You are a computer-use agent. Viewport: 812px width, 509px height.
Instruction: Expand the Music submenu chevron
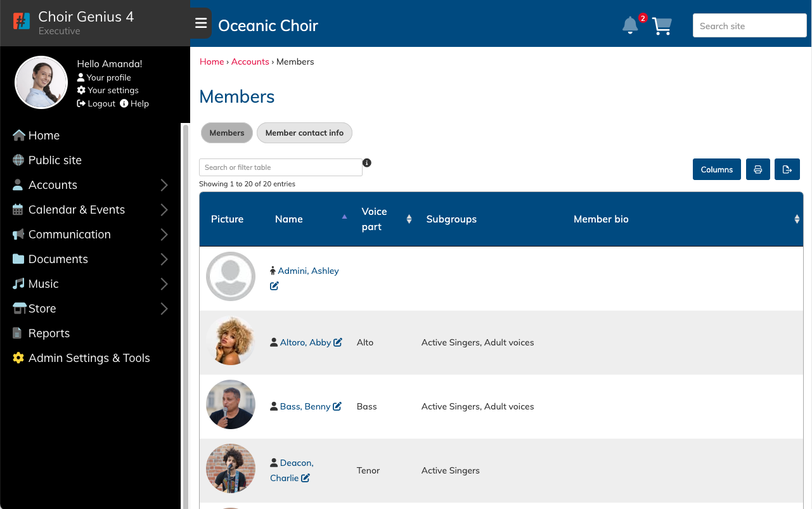164,284
